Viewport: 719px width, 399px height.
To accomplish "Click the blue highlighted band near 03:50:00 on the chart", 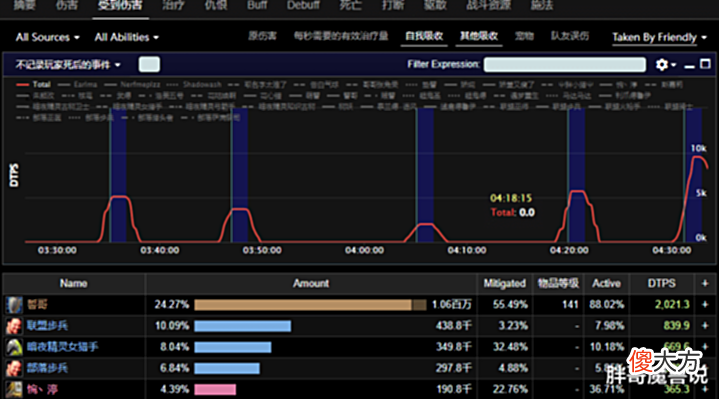I will pos(240,175).
